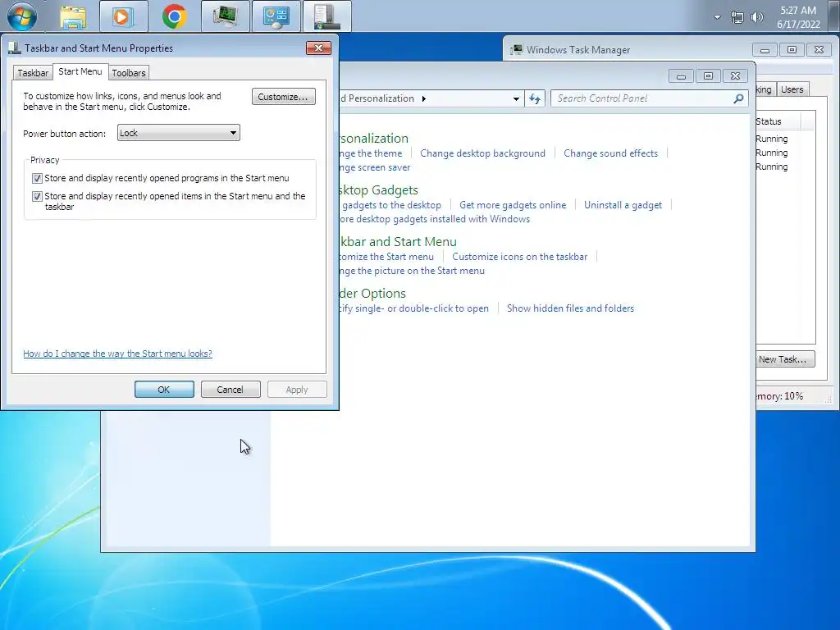840x630 pixels.
Task: Toggle storing recently opened programs checkbox
Action: coord(37,178)
